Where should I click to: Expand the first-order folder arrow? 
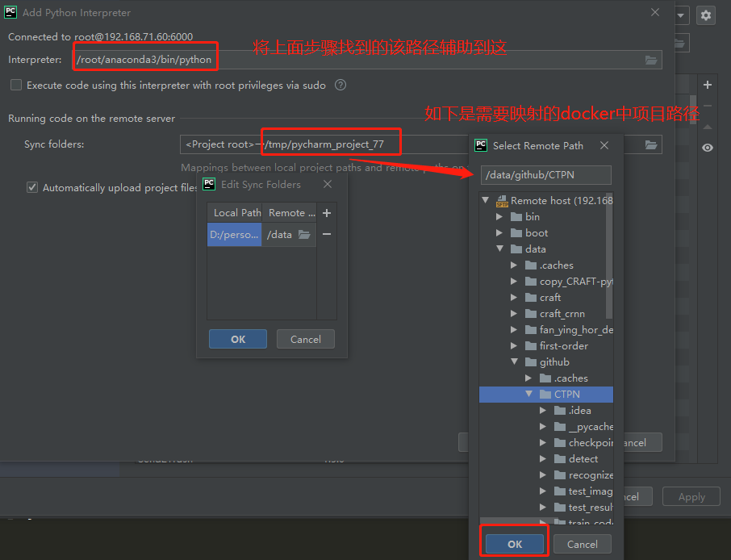tap(514, 346)
